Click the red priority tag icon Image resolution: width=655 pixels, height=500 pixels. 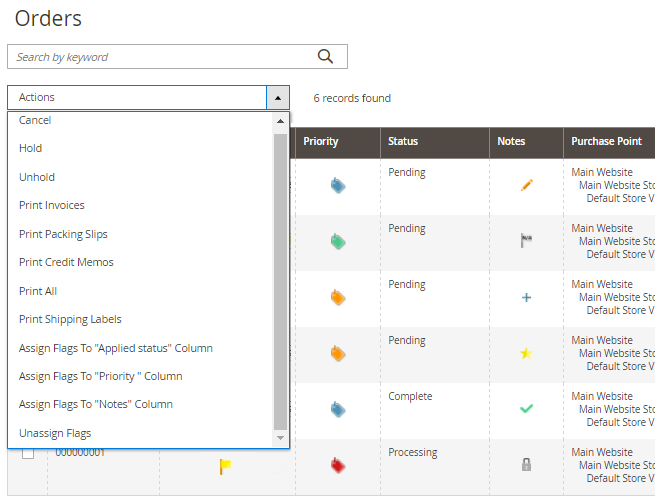click(338, 465)
